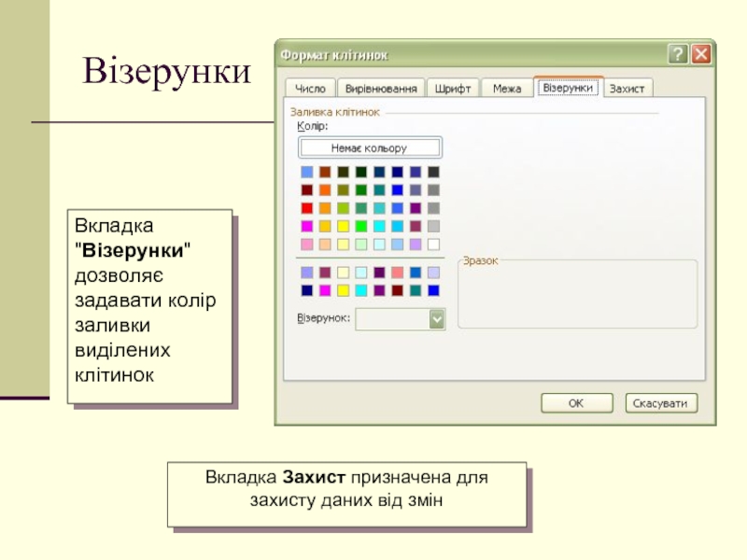Switch to the Захист tab
Screen dimensions: 747x560
point(627,89)
